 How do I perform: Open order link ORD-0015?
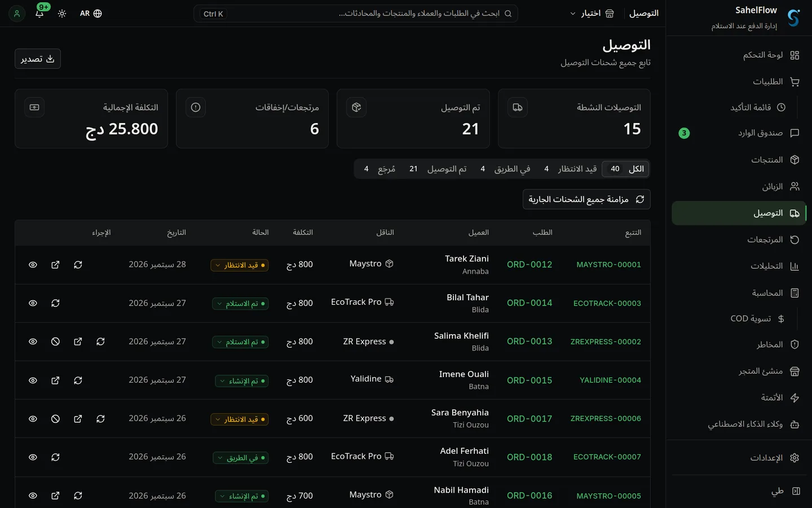529,380
